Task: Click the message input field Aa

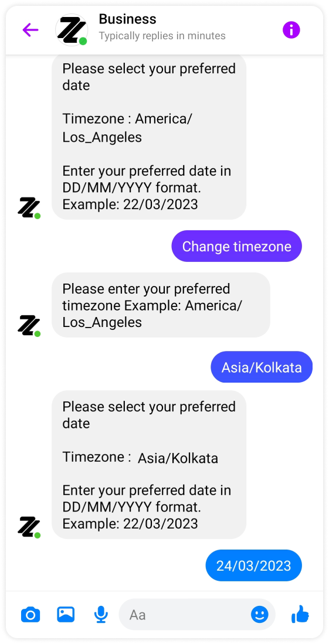Action: 197,615
